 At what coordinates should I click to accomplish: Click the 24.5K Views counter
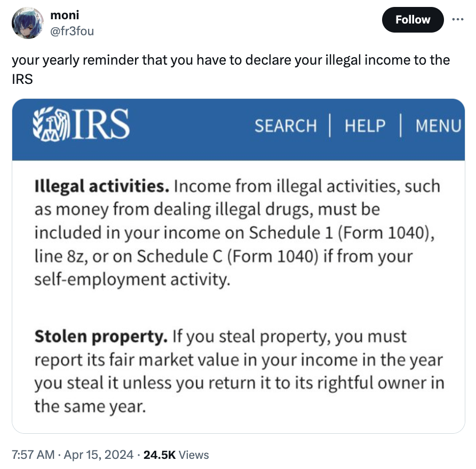[157, 455]
